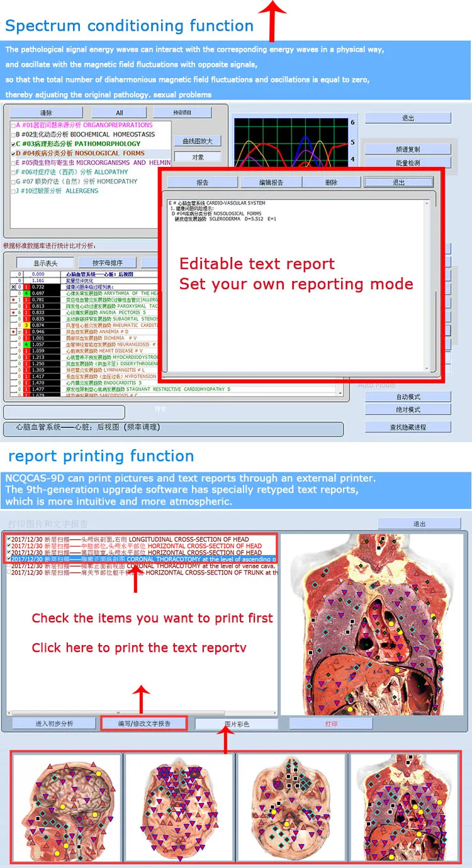Image resolution: width=472 pixels, height=868 pixels.
Task: Click the thoracic anatomy scan image
Action: pyautogui.click(x=372, y=624)
